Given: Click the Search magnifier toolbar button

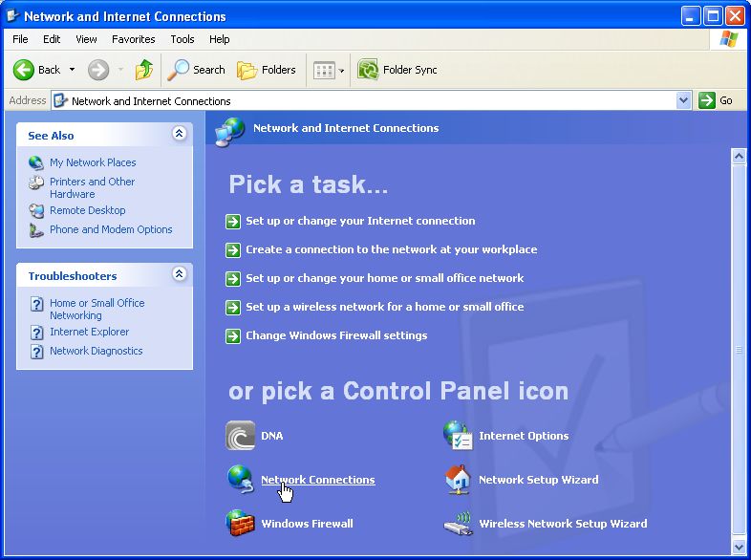Looking at the screenshot, I should point(197,70).
